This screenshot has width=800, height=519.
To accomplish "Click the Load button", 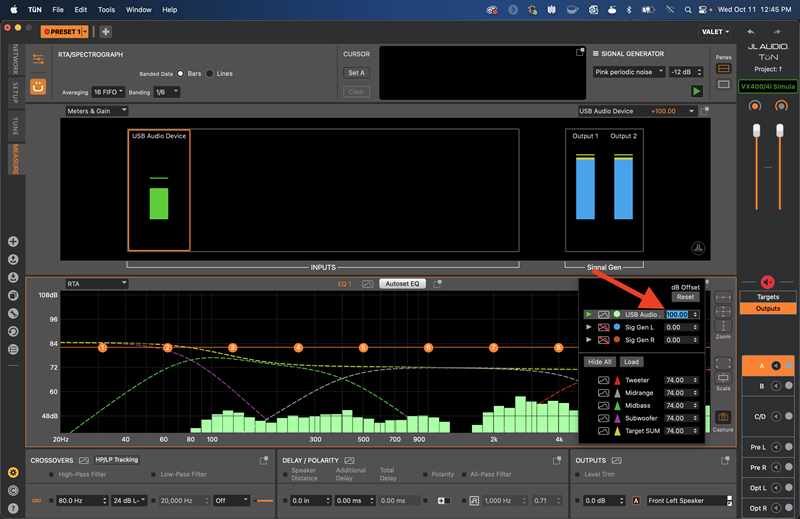I will (x=631, y=362).
